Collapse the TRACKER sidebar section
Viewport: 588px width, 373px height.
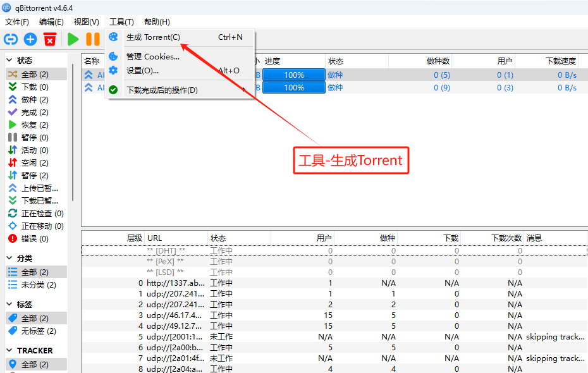(x=8, y=350)
